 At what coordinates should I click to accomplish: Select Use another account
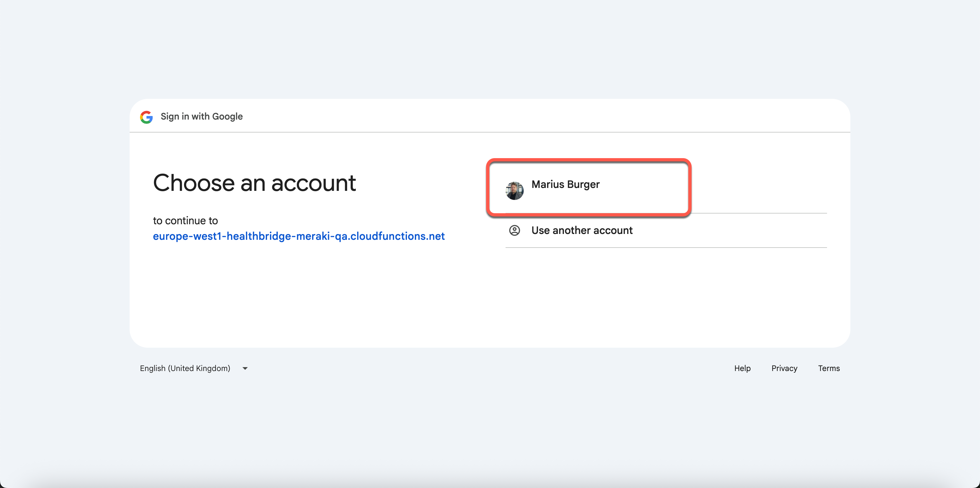tap(666, 230)
